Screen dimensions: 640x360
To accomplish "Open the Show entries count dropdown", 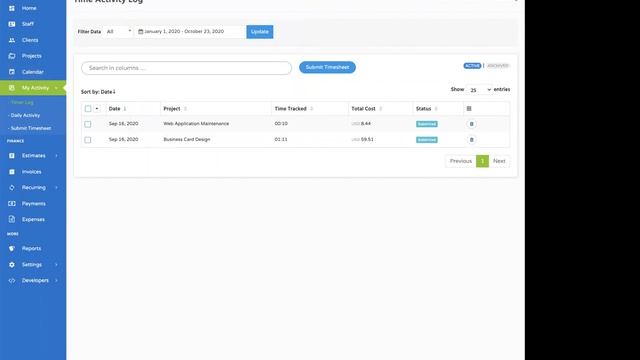I will tap(479, 90).
